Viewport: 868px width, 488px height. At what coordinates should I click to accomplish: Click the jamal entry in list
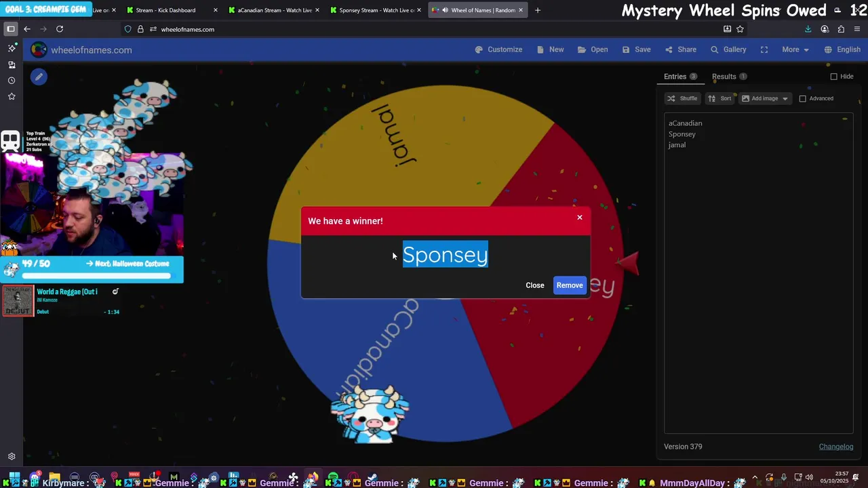677,145
